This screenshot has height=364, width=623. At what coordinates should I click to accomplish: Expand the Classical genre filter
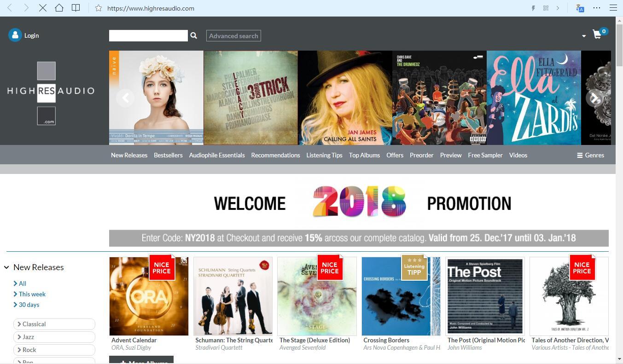point(54,324)
